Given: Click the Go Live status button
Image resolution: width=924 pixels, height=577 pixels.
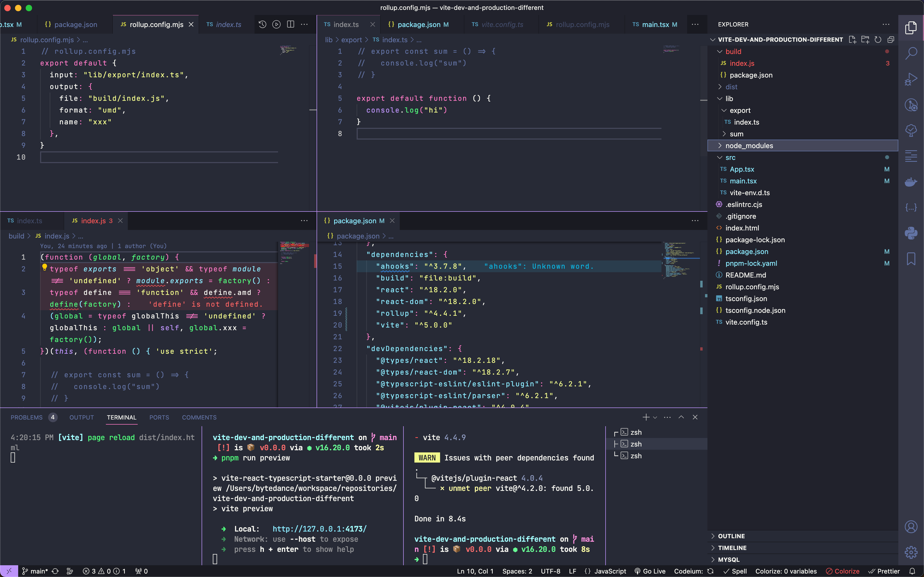Looking at the screenshot, I should click(x=650, y=571).
